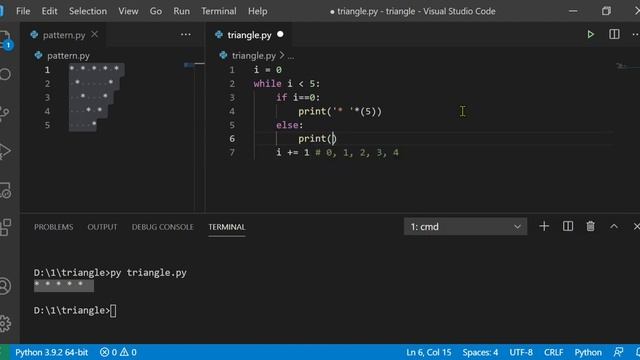Open View menu
Viewport: 640px width, 360px height.
(128, 11)
